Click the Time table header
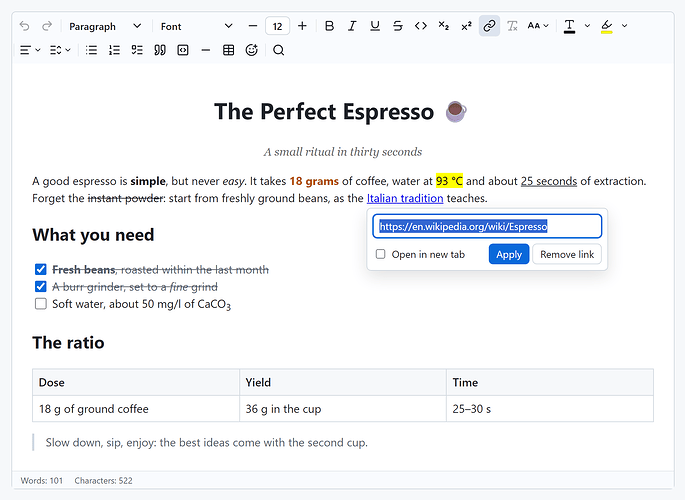The width and height of the screenshot is (685, 500). 550,383
